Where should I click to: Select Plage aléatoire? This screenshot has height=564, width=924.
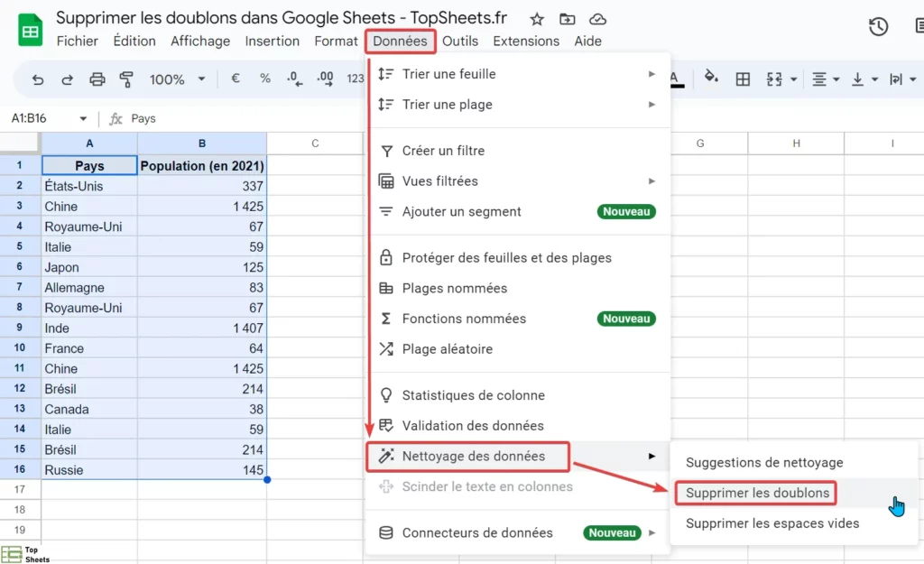517,349
